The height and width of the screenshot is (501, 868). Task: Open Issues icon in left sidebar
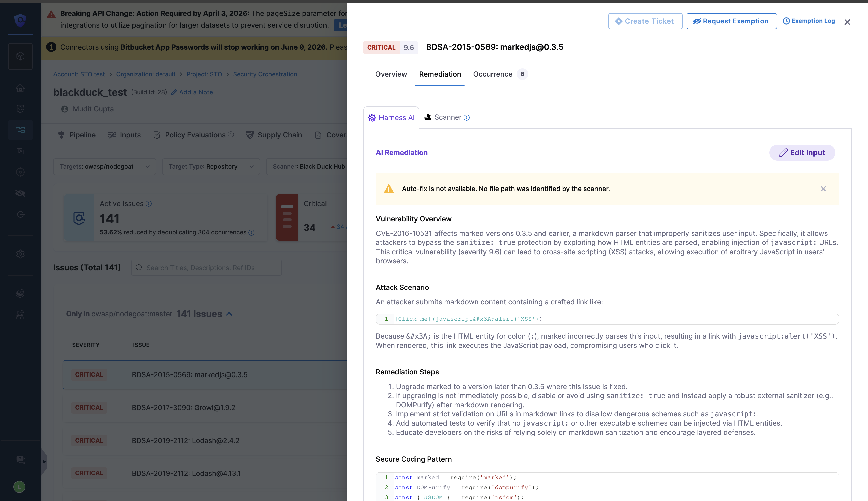[x=20, y=109]
